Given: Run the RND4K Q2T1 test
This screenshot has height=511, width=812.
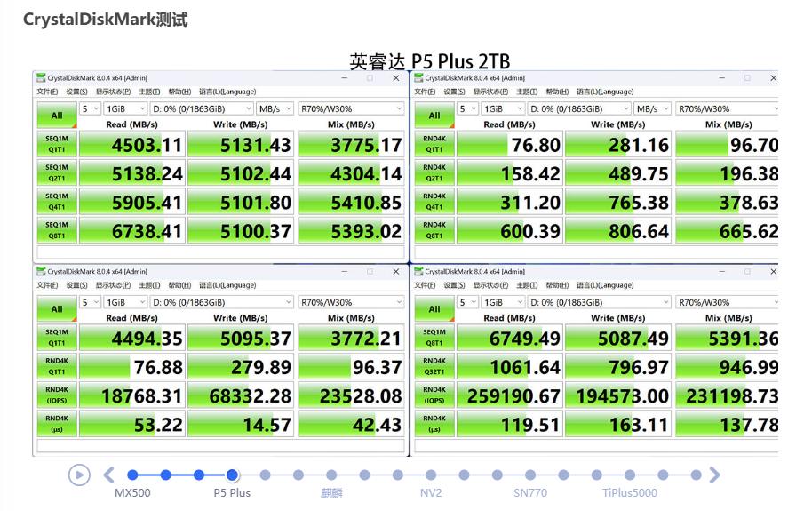Looking at the screenshot, I should 434,172.
